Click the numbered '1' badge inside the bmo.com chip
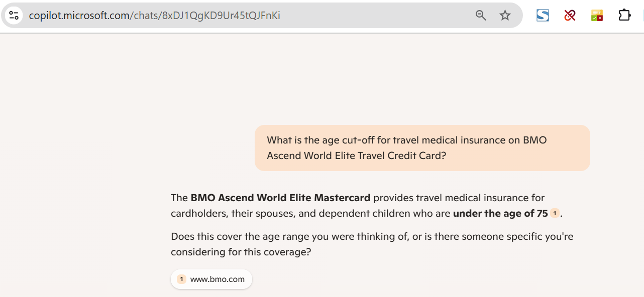Viewport: 644px width, 297px height. tap(181, 279)
